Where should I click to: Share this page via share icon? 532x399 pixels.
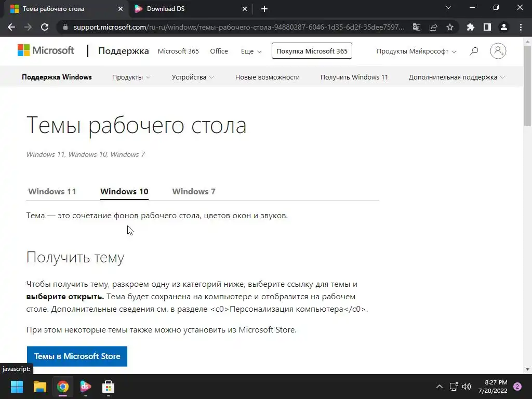pyautogui.click(x=433, y=27)
